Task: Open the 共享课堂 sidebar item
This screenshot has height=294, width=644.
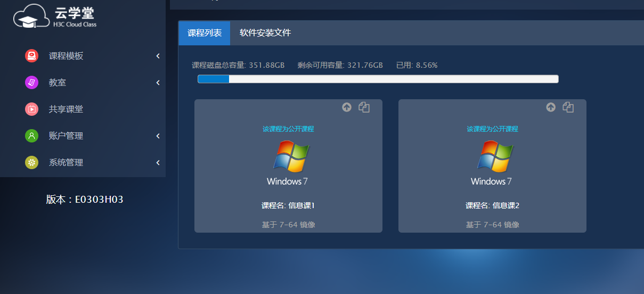Action: coord(83,109)
